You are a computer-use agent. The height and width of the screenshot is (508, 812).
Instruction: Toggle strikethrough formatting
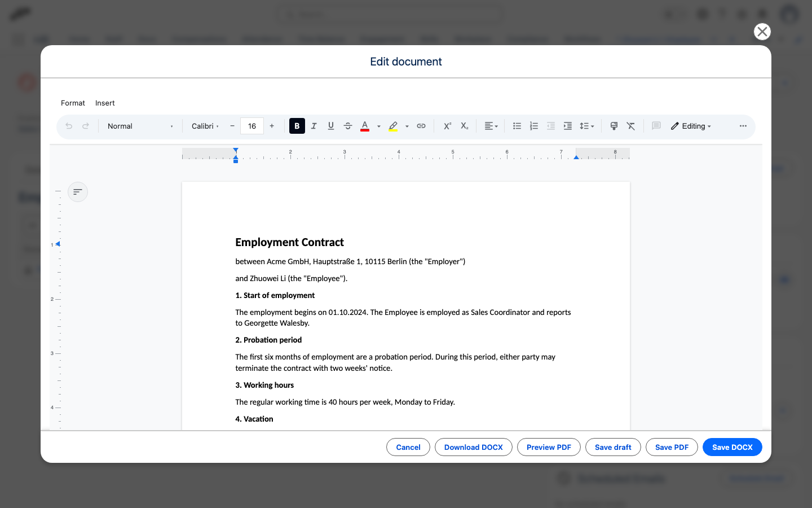click(348, 126)
